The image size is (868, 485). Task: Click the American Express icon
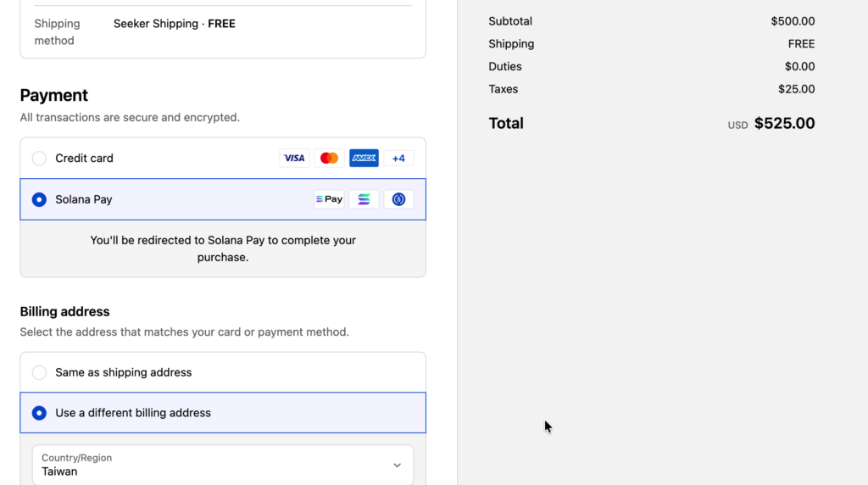tap(364, 158)
